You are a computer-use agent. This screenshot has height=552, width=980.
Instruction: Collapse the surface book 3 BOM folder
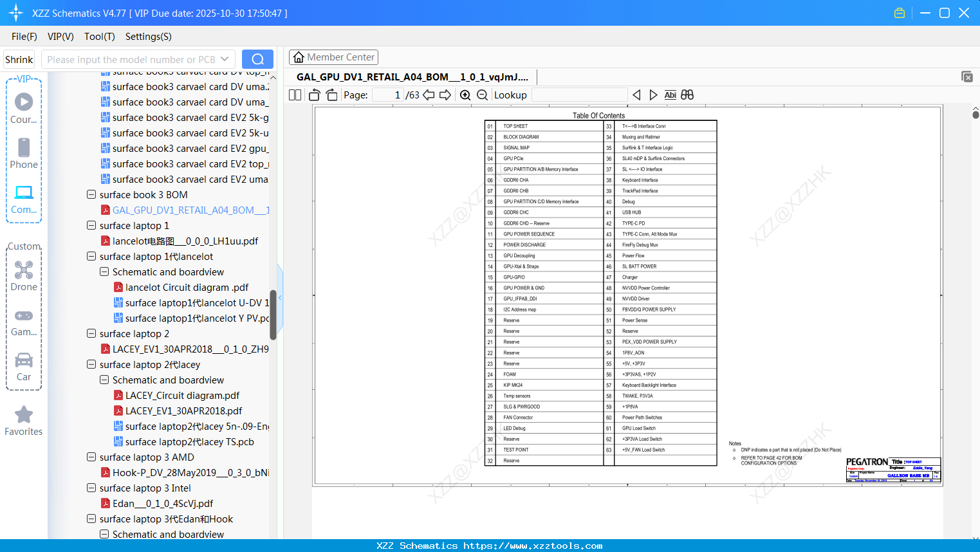[91, 195]
